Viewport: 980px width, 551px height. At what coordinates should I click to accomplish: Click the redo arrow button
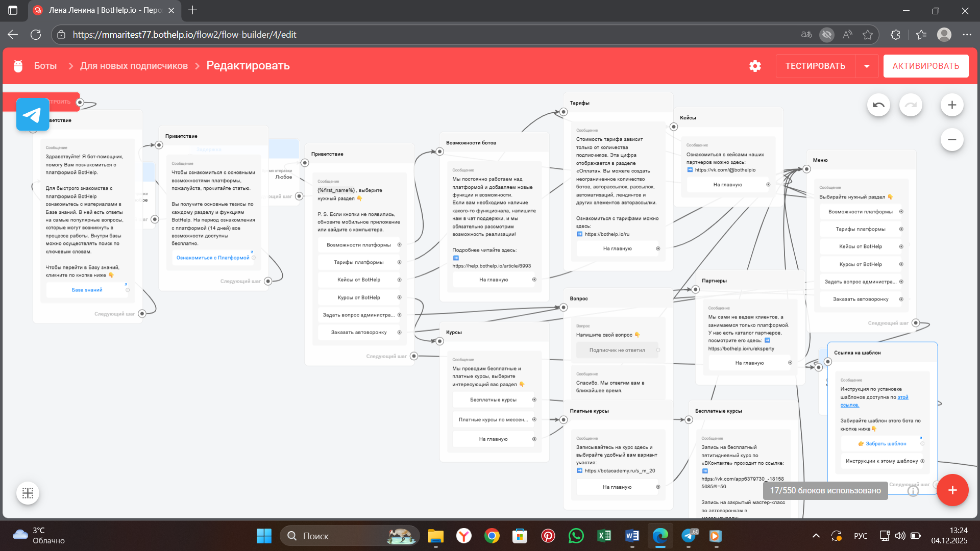[x=911, y=105]
